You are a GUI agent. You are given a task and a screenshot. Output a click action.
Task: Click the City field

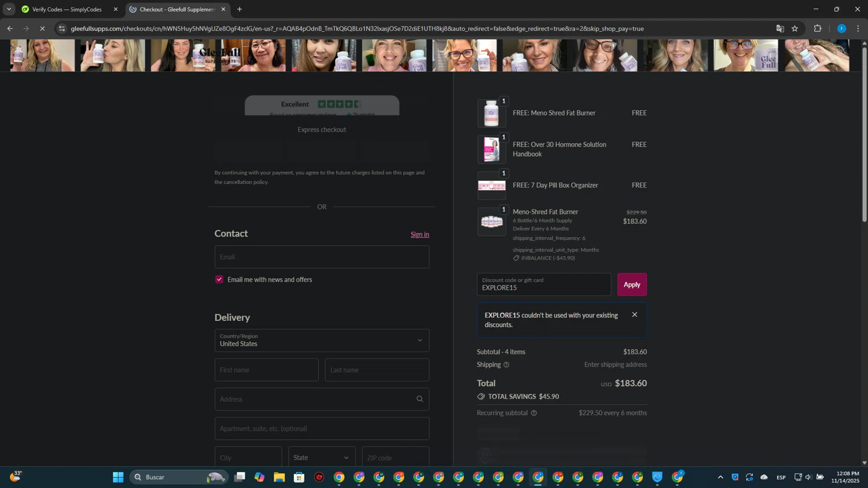[248, 457]
